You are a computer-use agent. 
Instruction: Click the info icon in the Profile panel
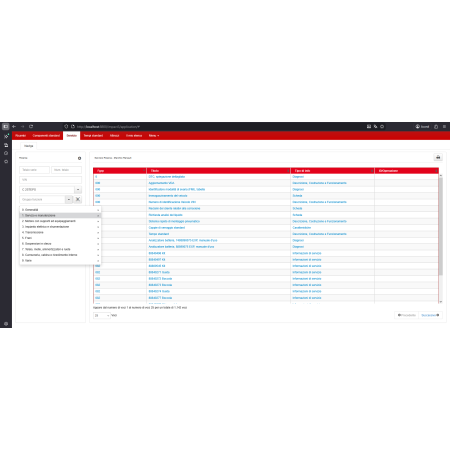[79, 158]
